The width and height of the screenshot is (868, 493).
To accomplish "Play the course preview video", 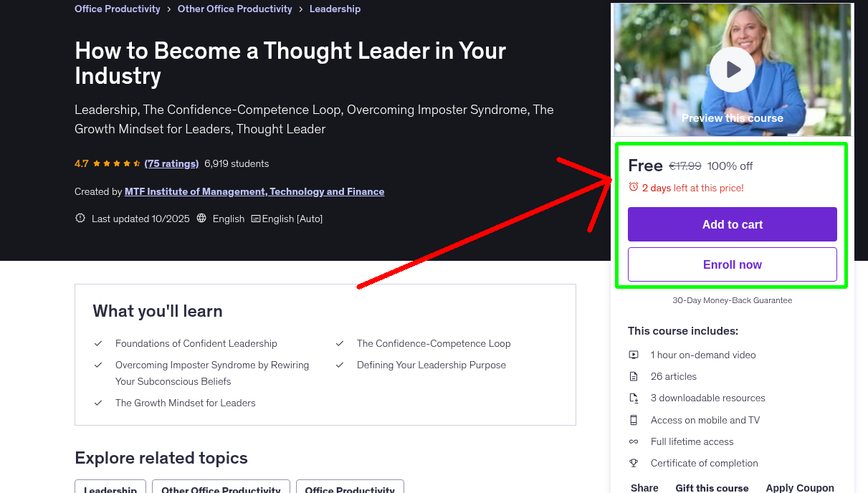I will (x=732, y=70).
